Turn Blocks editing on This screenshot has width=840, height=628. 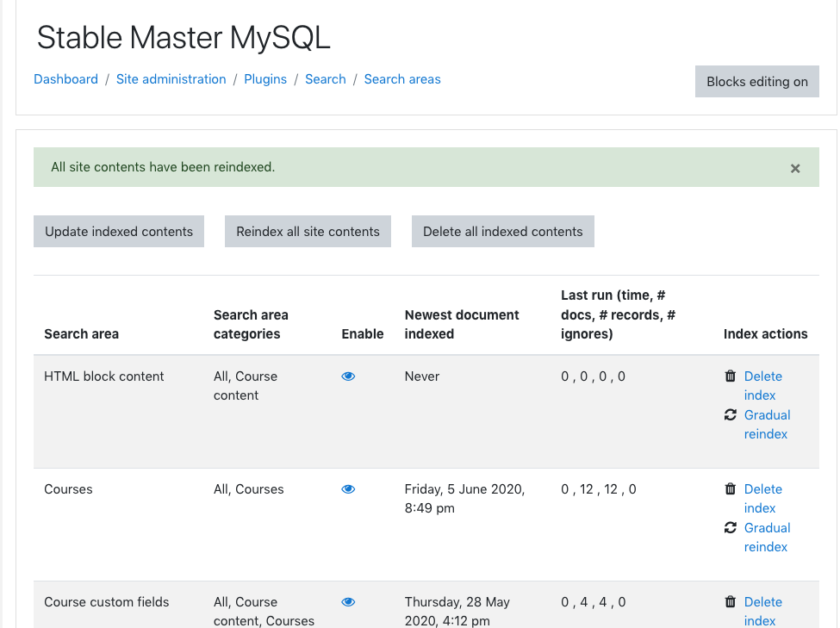tap(757, 82)
